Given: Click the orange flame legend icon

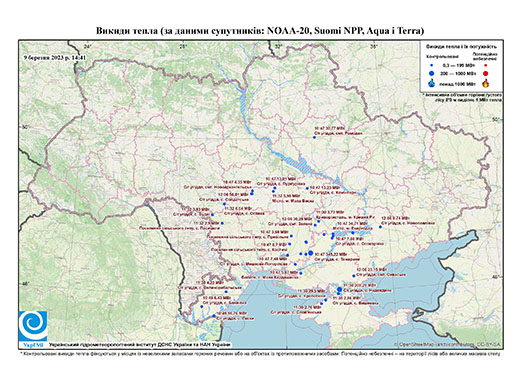Looking at the screenshot, I should [x=486, y=83].
